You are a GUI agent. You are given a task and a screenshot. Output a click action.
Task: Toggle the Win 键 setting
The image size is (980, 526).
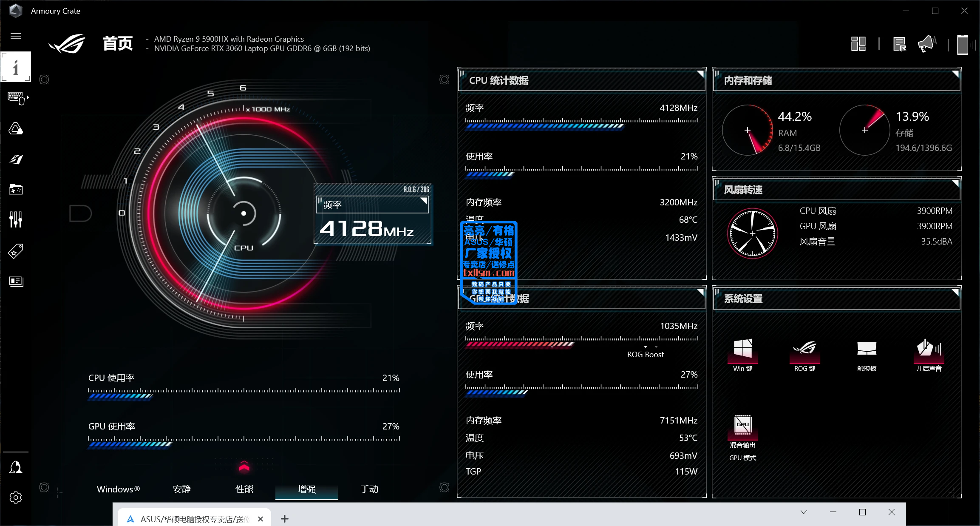point(743,355)
